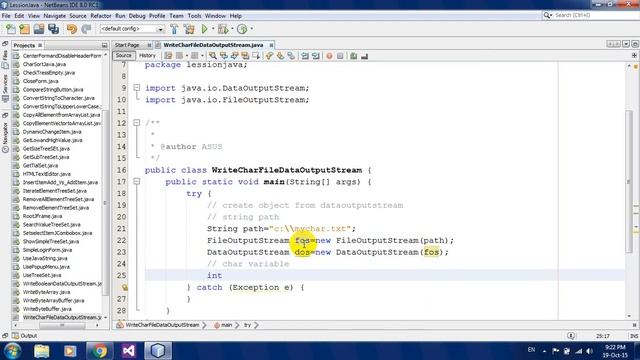Screen dimensions: 640x360
Task: Click the Profile Project toolbar icon
Action: pyautogui.click(x=242, y=29)
